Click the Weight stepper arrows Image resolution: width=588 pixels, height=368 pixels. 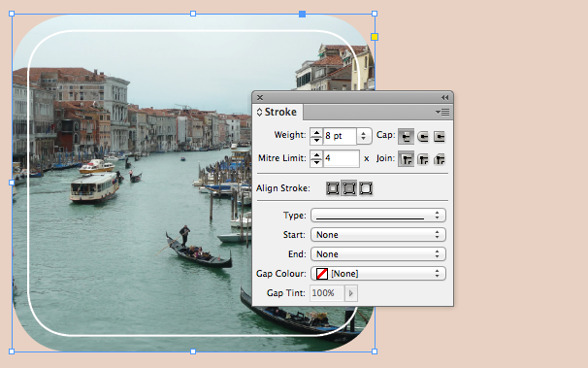tap(316, 136)
